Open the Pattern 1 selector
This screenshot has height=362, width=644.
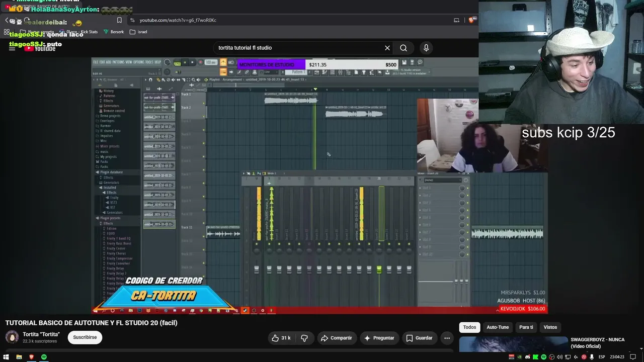297,72
